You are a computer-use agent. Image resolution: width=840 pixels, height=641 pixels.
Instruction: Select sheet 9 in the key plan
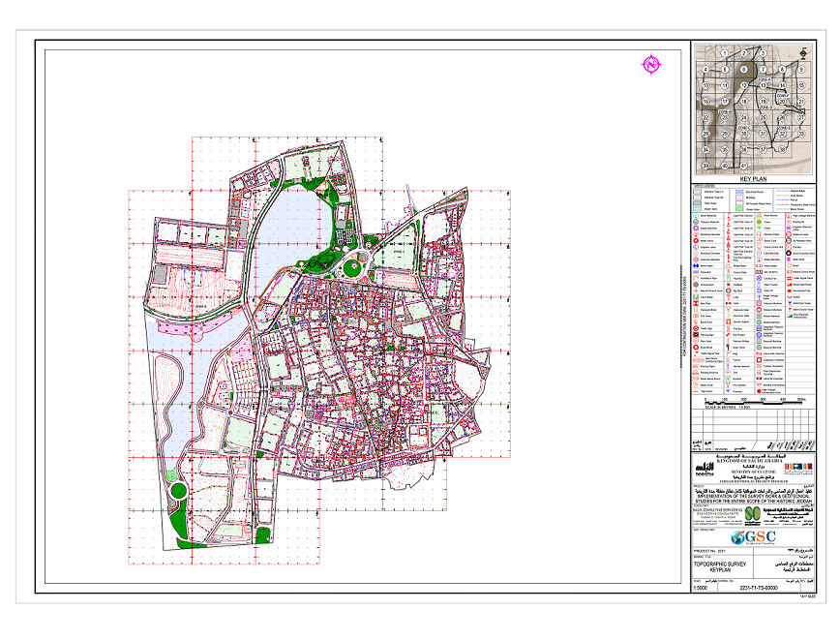click(x=801, y=70)
